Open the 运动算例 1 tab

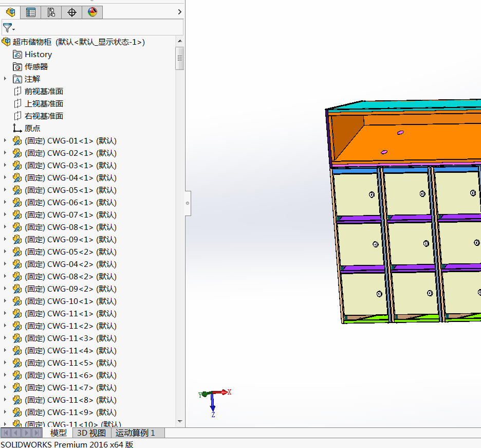pos(135,433)
